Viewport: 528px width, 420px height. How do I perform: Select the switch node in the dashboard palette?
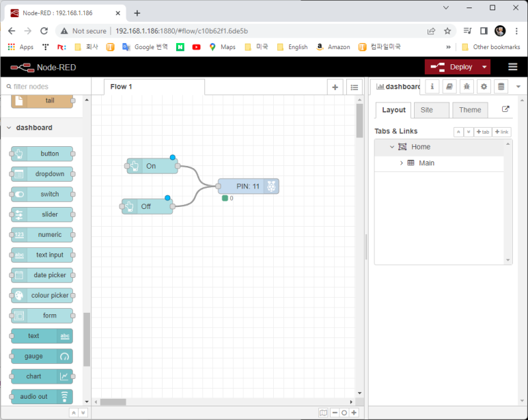click(x=42, y=194)
